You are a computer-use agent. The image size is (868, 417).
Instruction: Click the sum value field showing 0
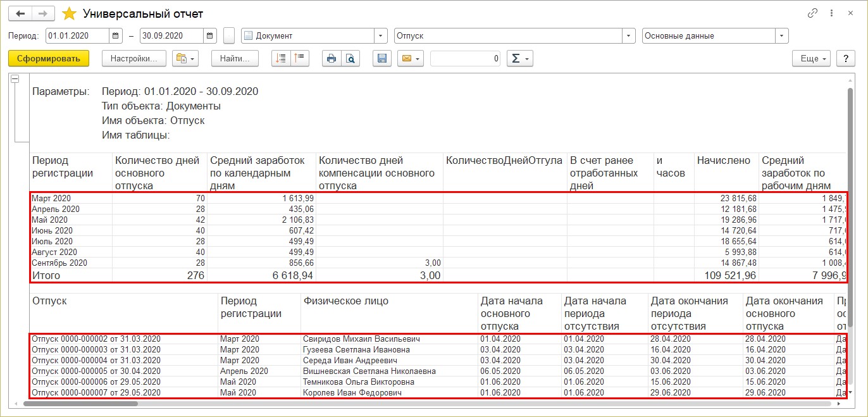[465, 58]
